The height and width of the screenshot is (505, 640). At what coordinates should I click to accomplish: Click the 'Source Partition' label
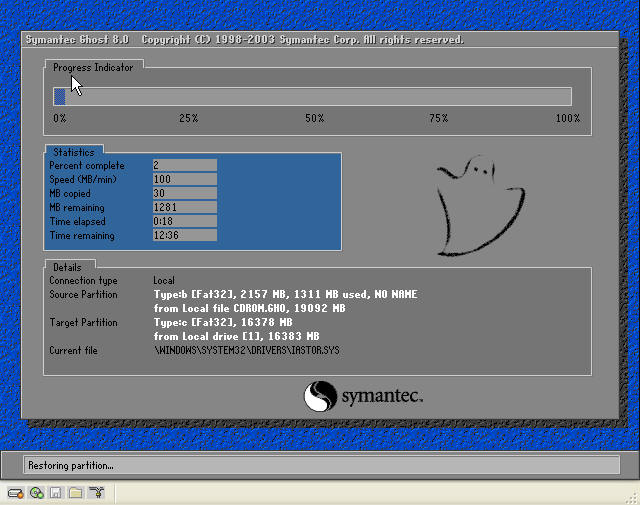(x=83, y=294)
